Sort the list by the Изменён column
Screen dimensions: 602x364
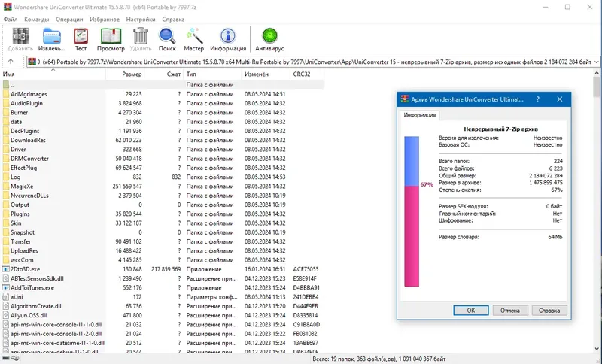(x=266, y=74)
